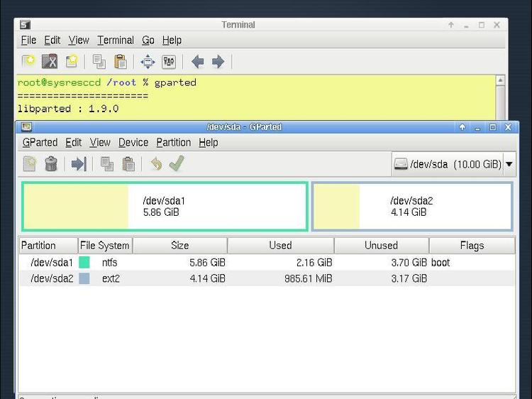Open new tab icon in Terminal toolbar
Image resolution: width=532 pixels, height=399 pixels.
pyautogui.click(x=28, y=62)
